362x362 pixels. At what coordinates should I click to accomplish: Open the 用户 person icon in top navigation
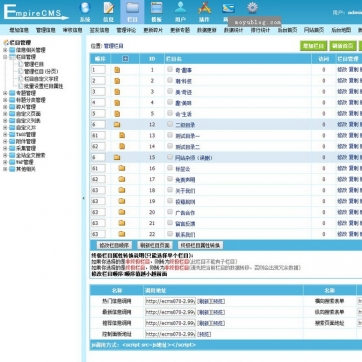tap(181, 8)
